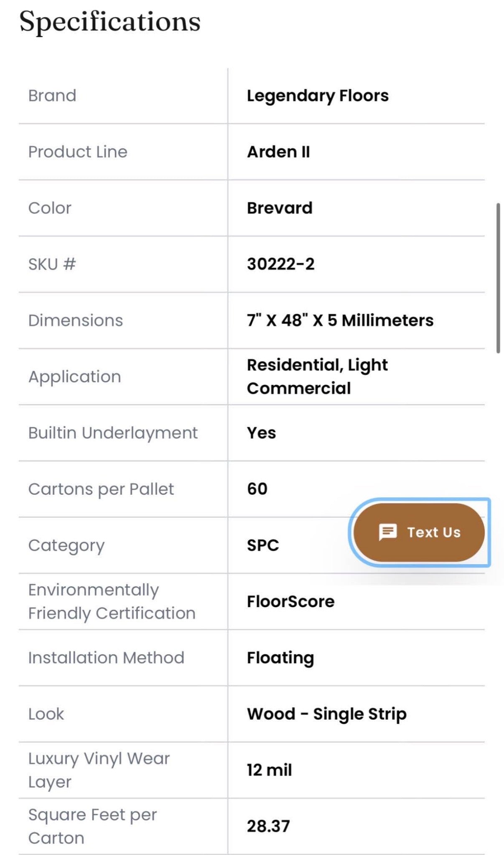Select the 7" X 48" dimensions value

(x=340, y=321)
